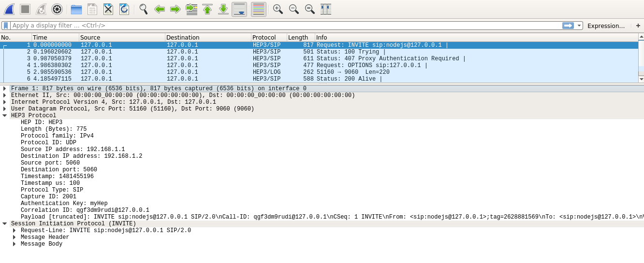644x263 pixels.
Task: Select Authentication Key: myHep field
Action: (64, 203)
